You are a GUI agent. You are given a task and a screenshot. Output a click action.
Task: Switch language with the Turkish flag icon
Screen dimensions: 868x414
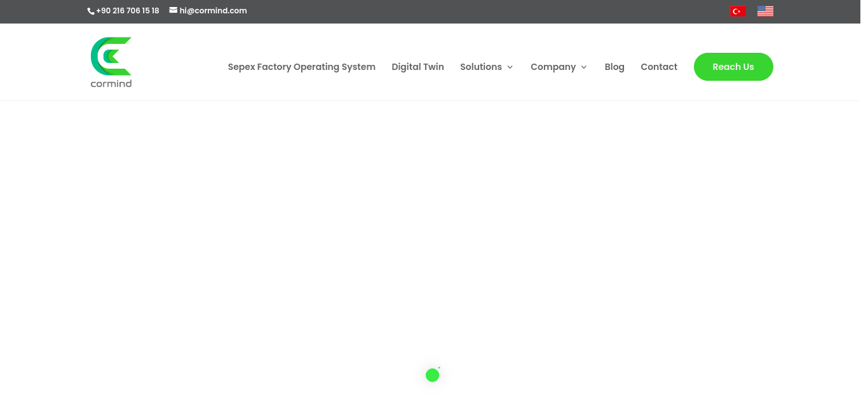click(738, 11)
